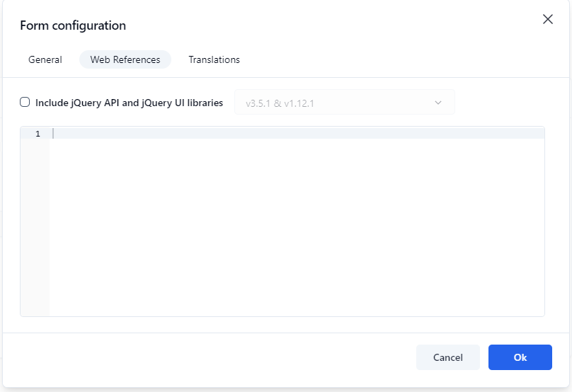Click the 'Form configuration' dialog title

(73, 25)
